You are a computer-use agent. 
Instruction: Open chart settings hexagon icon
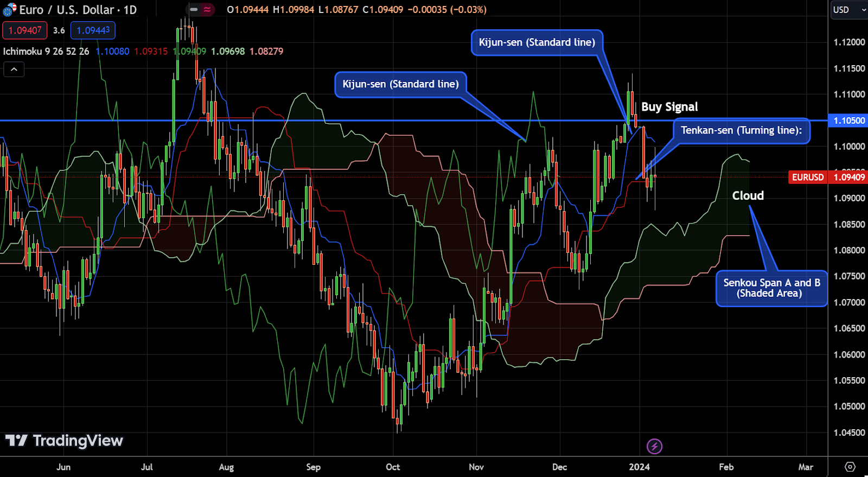pos(850,467)
